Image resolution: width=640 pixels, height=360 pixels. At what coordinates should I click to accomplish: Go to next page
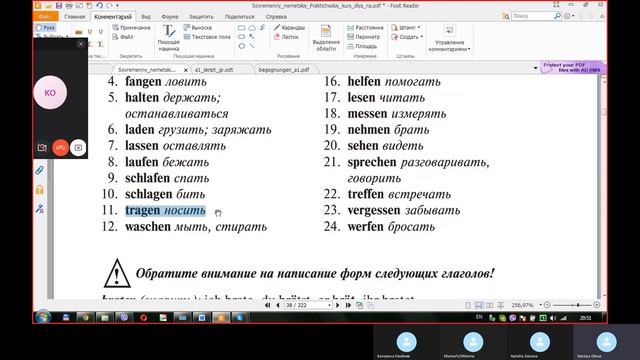pyautogui.click(x=338, y=305)
